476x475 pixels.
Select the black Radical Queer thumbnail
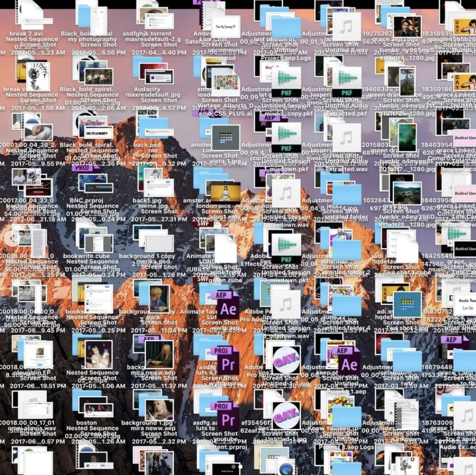pos(465,249)
